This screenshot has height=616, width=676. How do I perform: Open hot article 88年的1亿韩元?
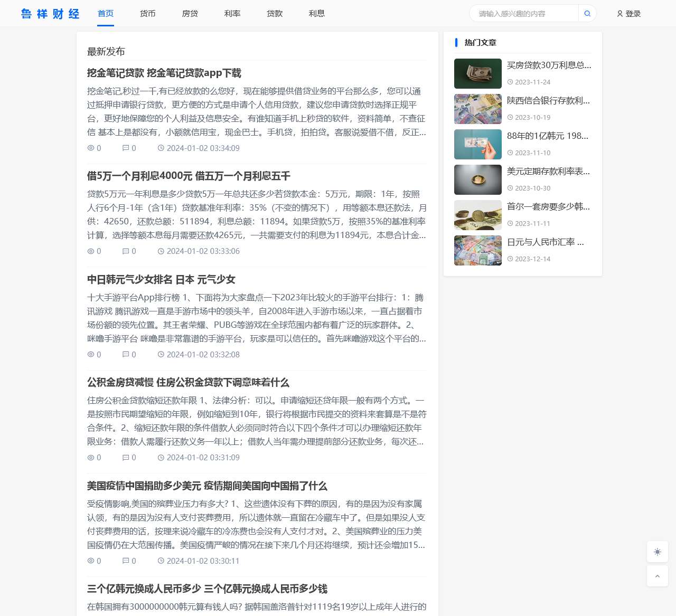coord(548,136)
